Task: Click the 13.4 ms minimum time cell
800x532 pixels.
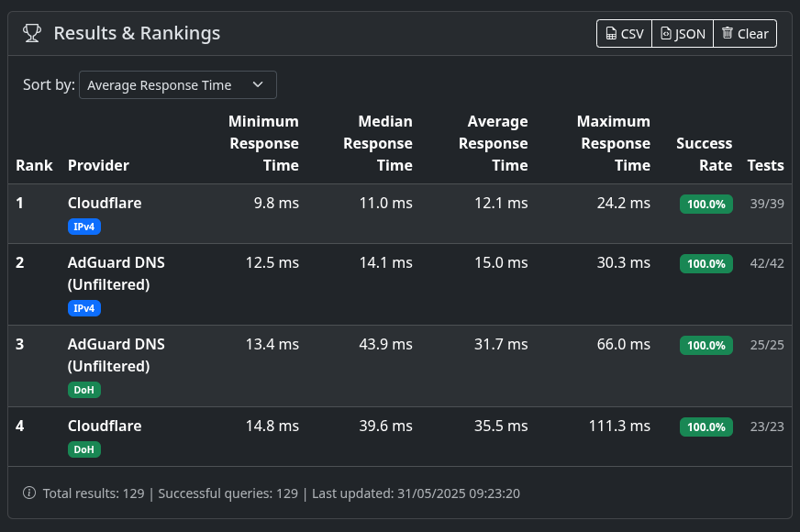Action: [272, 344]
